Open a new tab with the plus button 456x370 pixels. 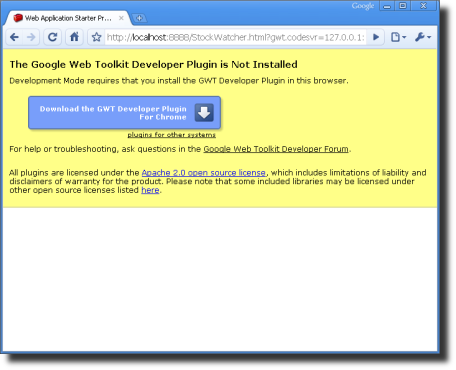click(x=139, y=18)
